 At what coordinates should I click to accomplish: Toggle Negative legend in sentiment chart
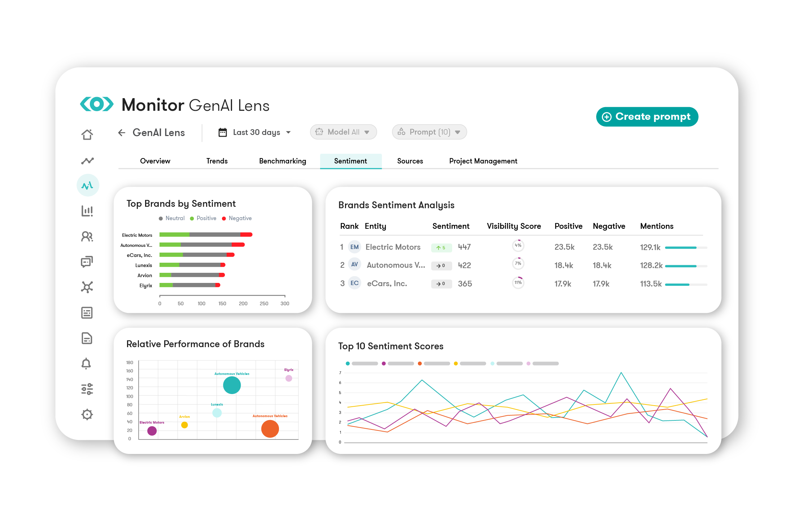[x=237, y=218]
